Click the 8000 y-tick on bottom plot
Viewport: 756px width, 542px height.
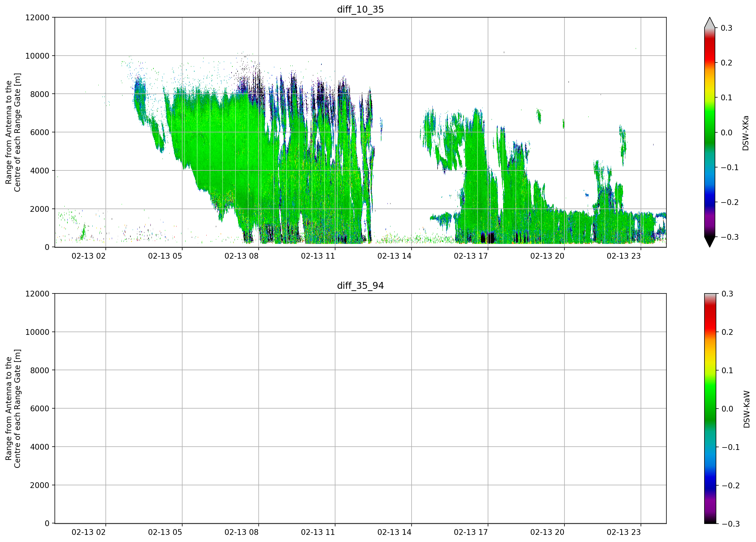click(40, 370)
